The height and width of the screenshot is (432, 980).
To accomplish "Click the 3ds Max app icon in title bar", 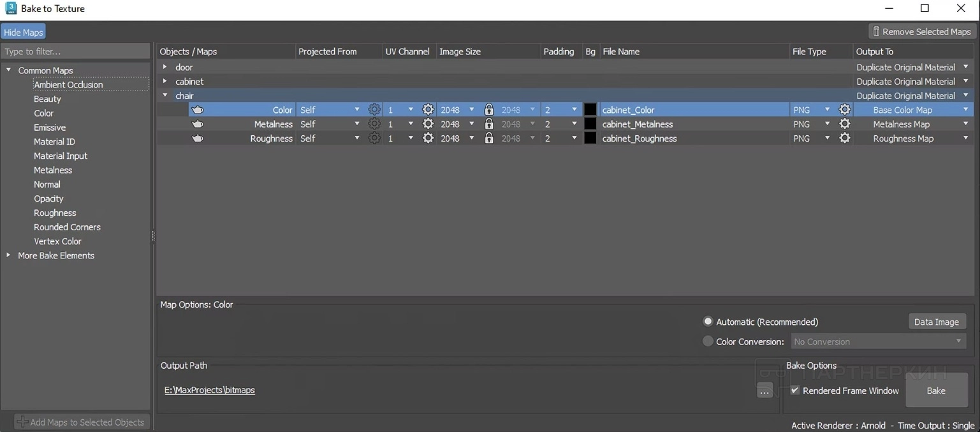I will click(10, 8).
